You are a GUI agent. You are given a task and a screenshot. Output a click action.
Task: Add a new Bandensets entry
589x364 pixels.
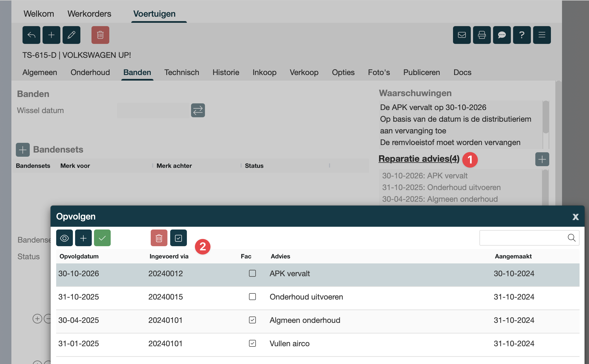pyautogui.click(x=23, y=150)
